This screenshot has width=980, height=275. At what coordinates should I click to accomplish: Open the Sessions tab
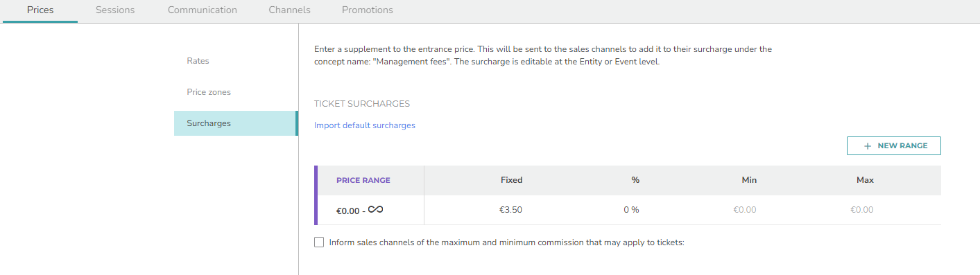click(x=115, y=10)
